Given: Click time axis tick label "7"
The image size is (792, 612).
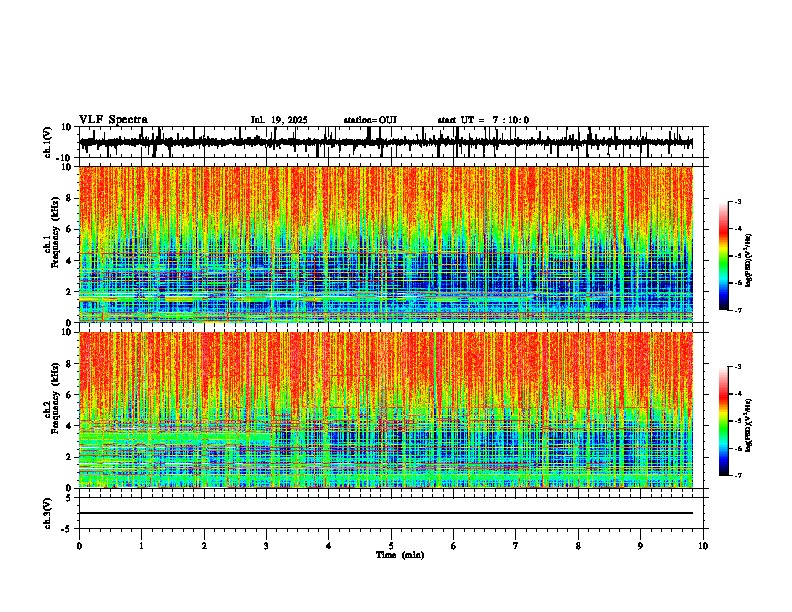Looking at the screenshot, I should coord(516,546).
